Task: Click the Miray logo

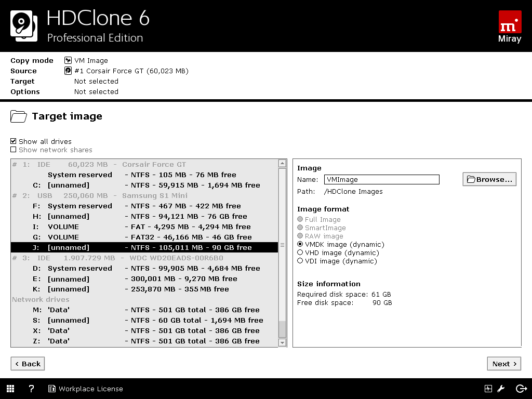Action: click(510, 27)
